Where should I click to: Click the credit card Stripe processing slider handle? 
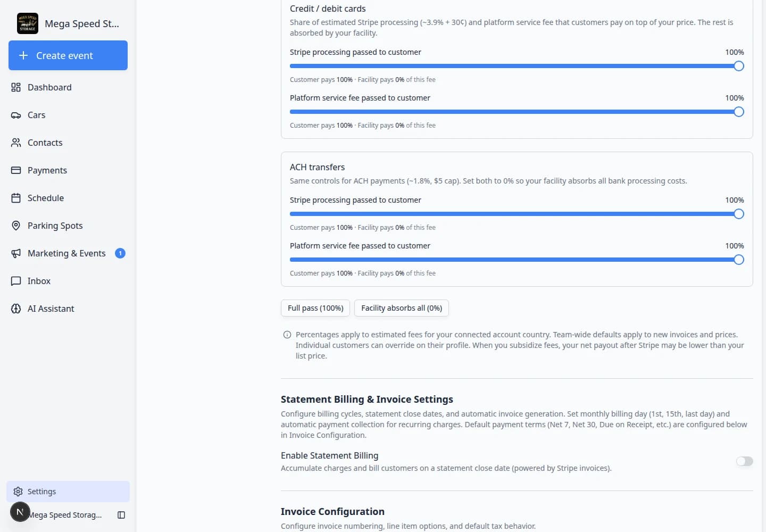point(739,66)
